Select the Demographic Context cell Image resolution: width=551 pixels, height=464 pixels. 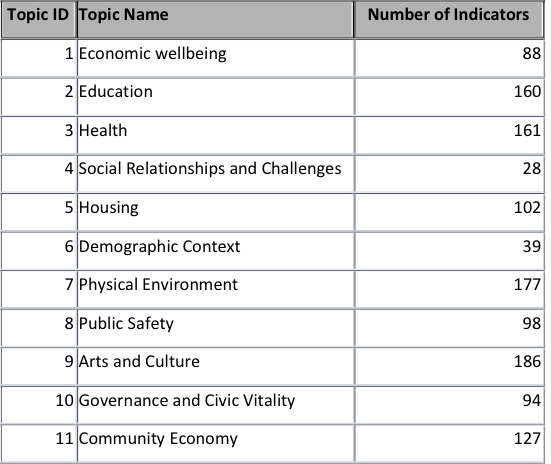[215, 251]
